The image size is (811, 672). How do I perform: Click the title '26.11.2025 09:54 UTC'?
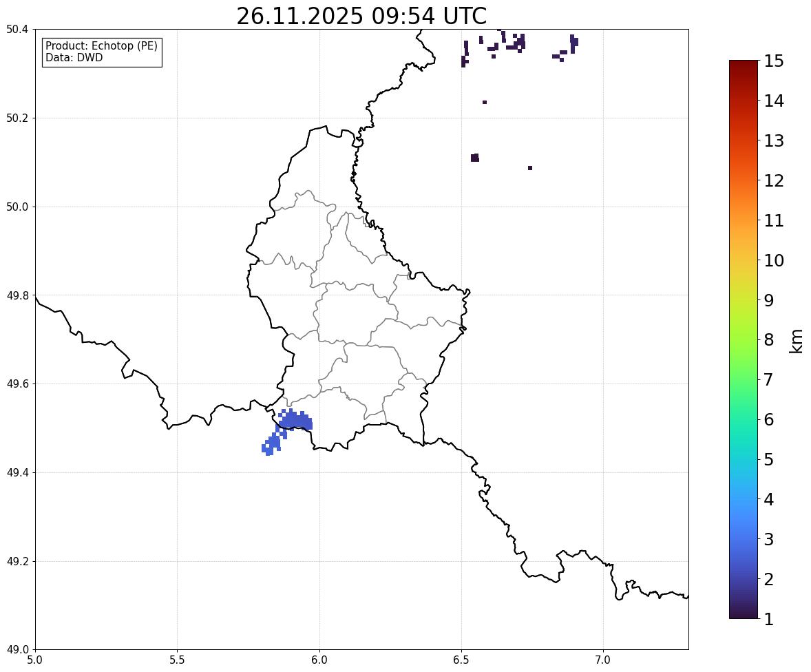(361, 16)
